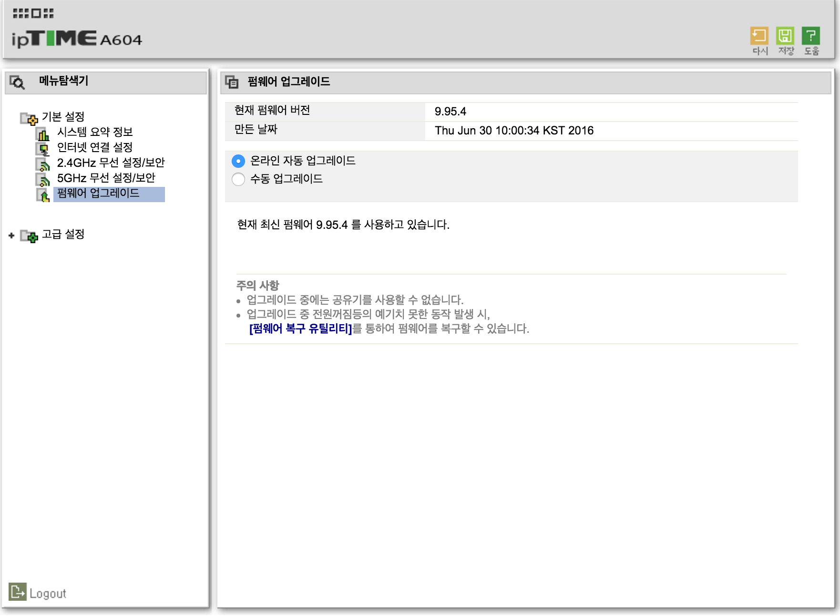Open 인터넷 연결 설정 menu item
840x616 pixels.
pyautogui.click(x=95, y=147)
